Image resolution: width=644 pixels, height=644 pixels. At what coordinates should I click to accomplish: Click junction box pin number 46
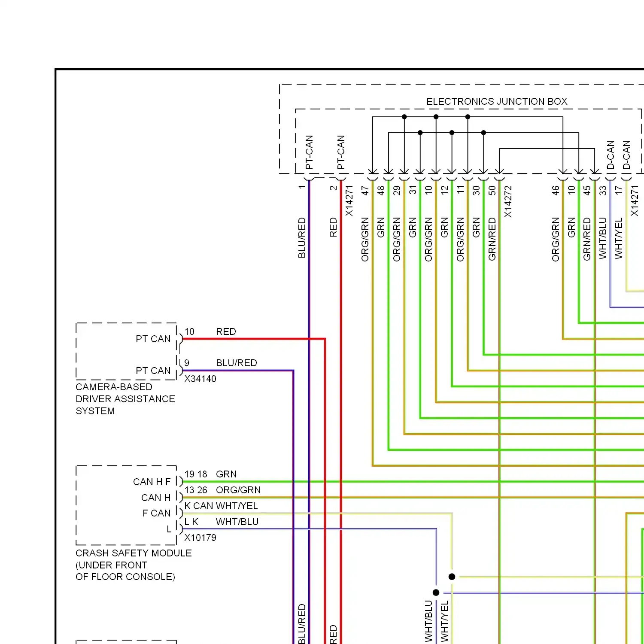pos(556,190)
